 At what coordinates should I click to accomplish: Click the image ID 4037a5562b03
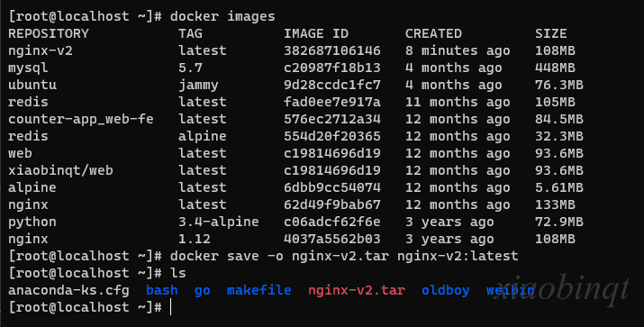tap(331, 239)
